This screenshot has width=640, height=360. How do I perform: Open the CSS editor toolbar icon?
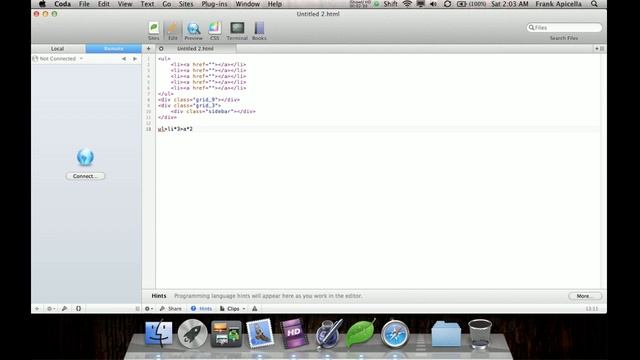tap(215, 31)
